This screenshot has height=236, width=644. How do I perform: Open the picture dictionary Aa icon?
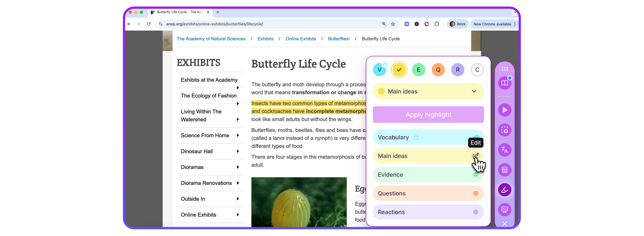click(x=505, y=170)
